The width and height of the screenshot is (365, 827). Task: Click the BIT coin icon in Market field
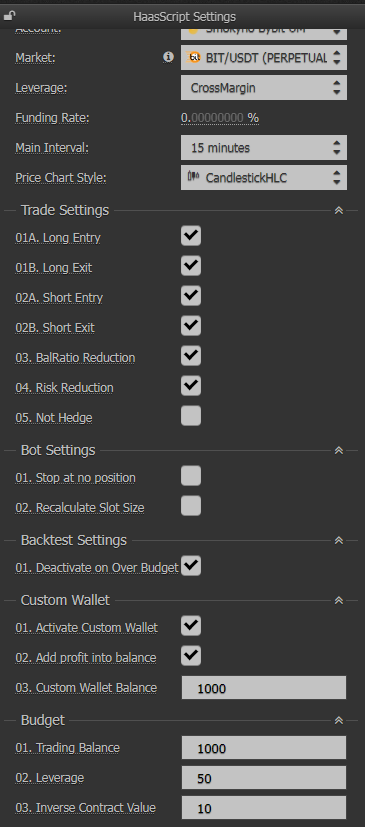coord(195,57)
